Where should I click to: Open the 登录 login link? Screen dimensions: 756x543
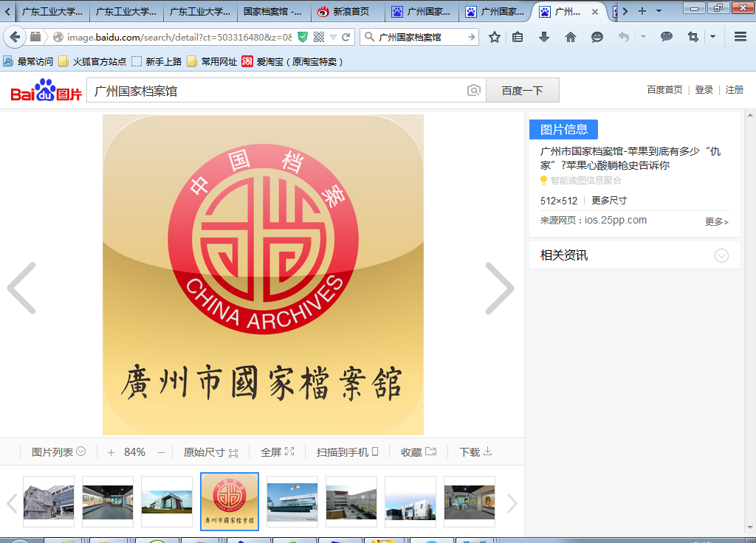click(704, 90)
